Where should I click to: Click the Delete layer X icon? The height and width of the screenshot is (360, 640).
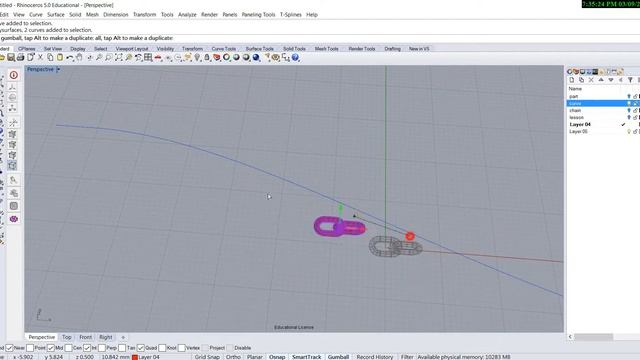pyautogui.click(x=591, y=80)
